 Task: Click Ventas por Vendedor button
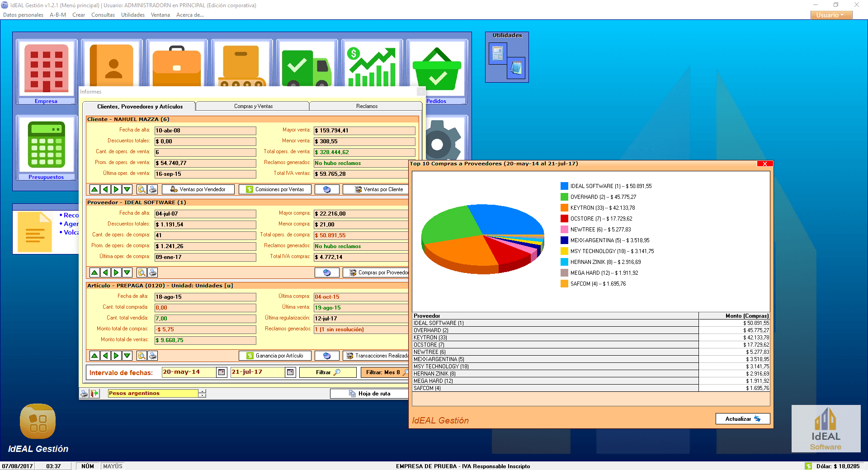(x=198, y=189)
